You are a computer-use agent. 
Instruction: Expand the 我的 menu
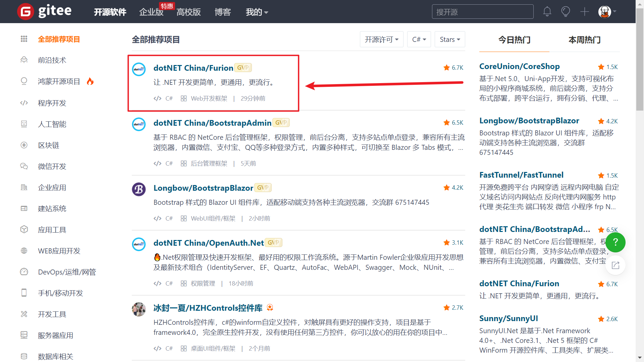click(x=257, y=12)
